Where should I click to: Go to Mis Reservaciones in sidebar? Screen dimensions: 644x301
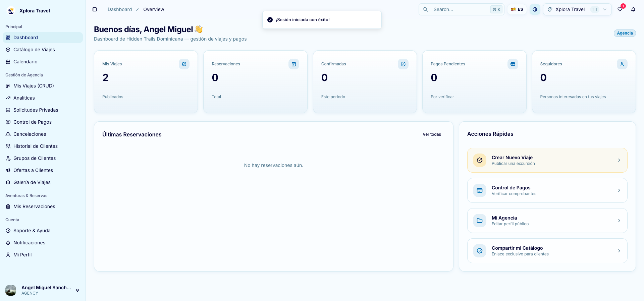pyautogui.click(x=43, y=206)
